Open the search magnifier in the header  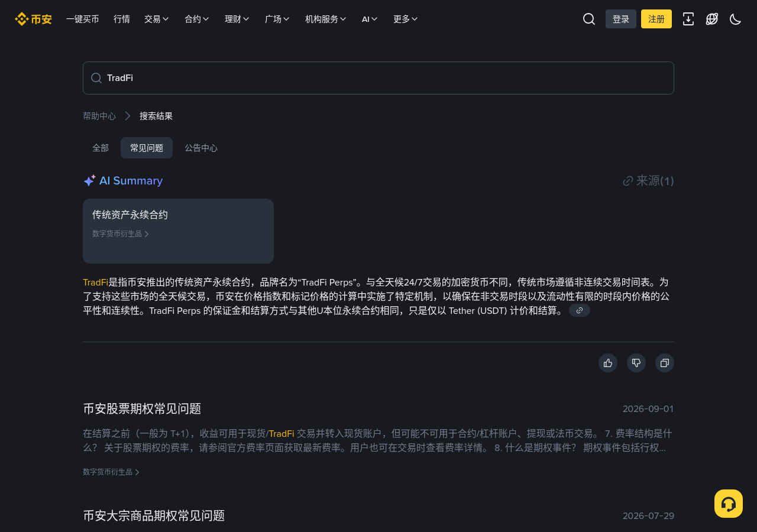pos(589,19)
